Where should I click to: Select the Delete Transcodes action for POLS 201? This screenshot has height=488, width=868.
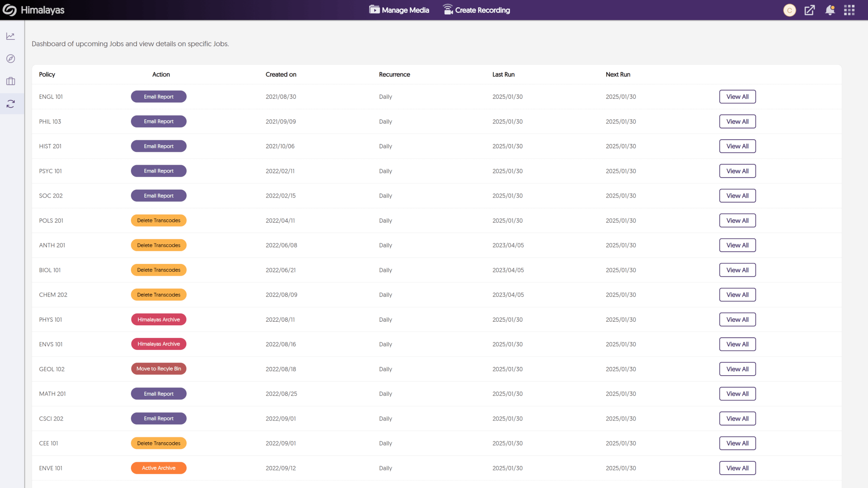[158, 221]
